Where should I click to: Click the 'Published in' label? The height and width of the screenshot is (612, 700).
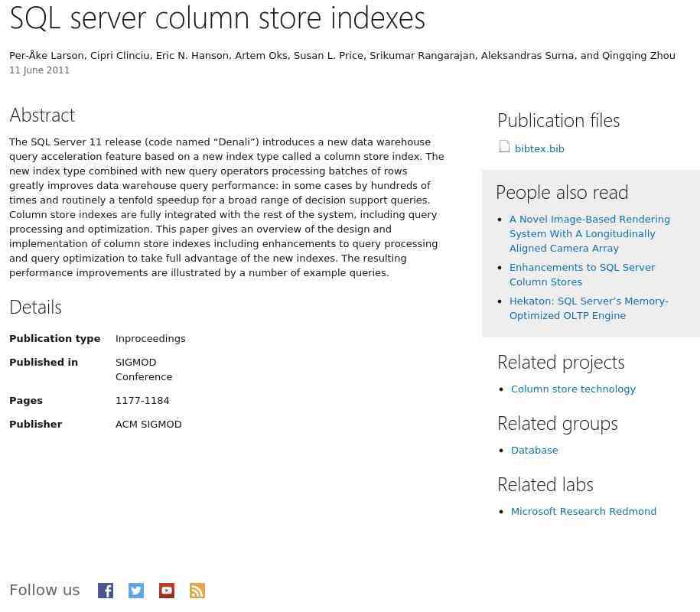click(x=44, y=362)
